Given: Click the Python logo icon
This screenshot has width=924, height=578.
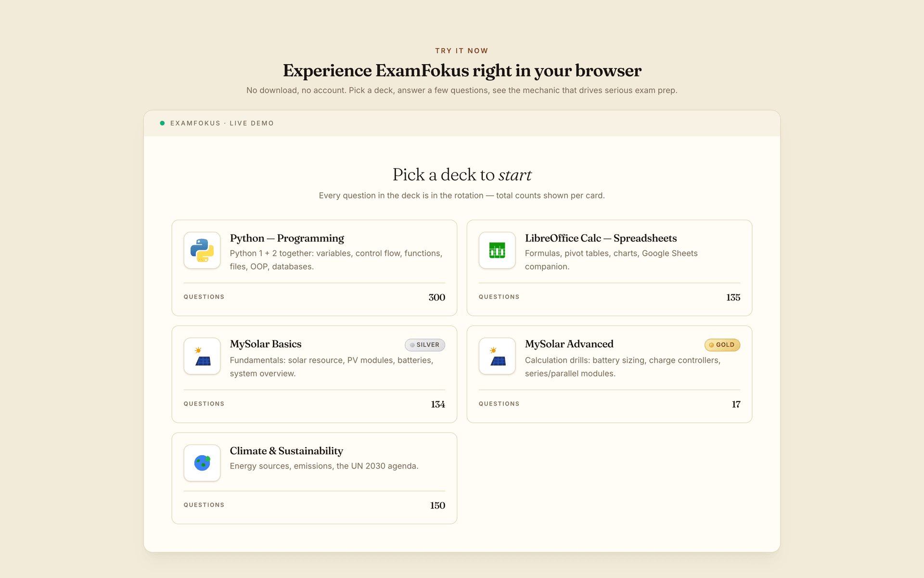Looking at the screenshot, I should pos(202,250).
